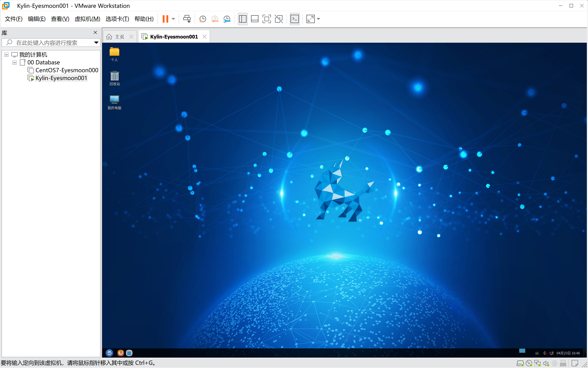Expand the library search filter dropdown
The width and height of the screenshot is (588, 368).
[x=96, y=43]
